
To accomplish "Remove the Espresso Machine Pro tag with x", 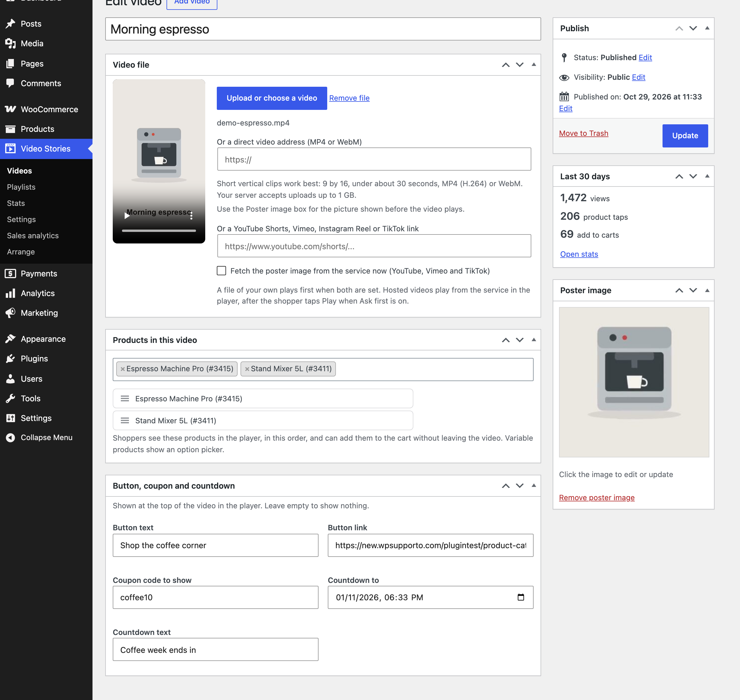I will click(122, 369).
